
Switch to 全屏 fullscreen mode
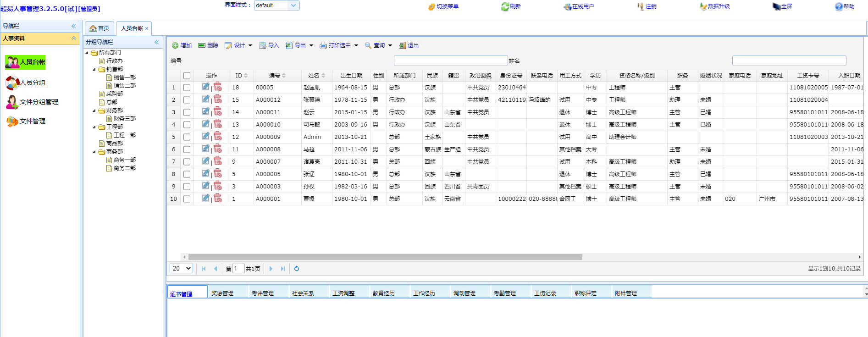tap(782, 6)
